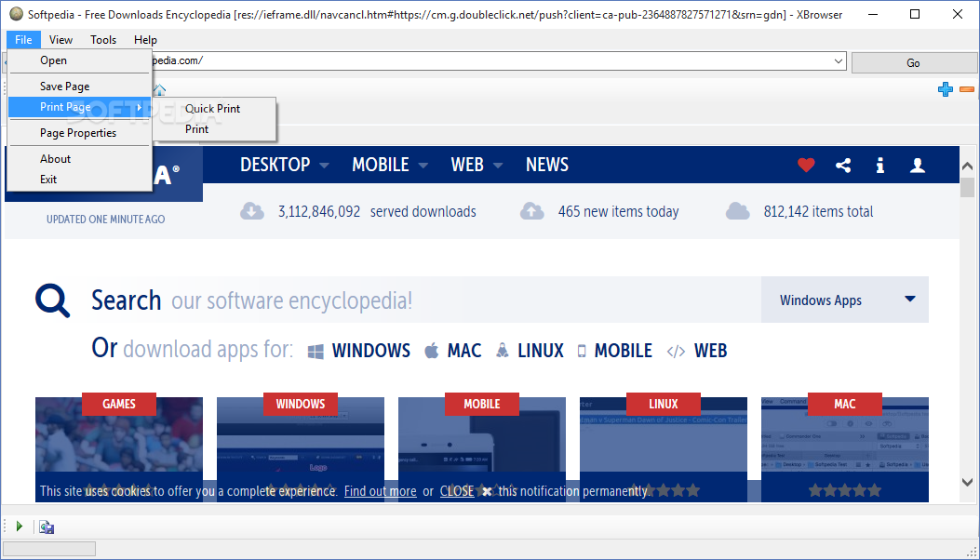Open the File menu
Image resolution: width=980 pixels, height=560 pixels.
tap(24, 39)
